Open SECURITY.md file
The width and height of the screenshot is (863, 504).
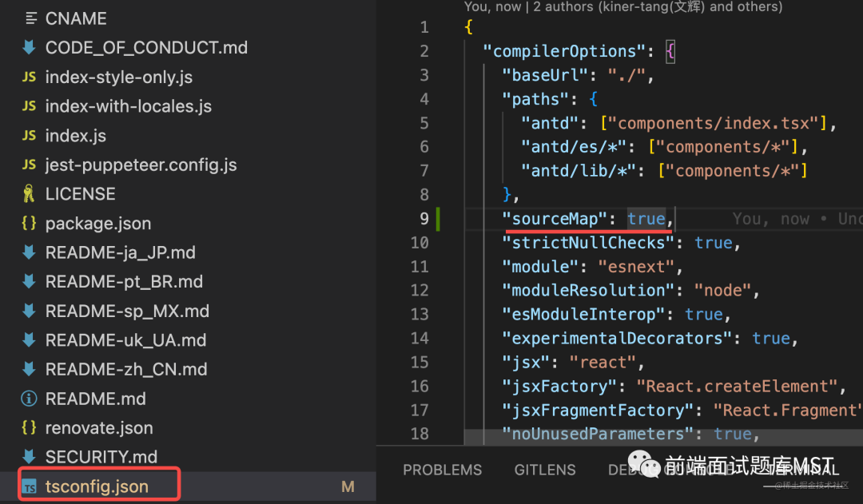click(x=101, y=456)
